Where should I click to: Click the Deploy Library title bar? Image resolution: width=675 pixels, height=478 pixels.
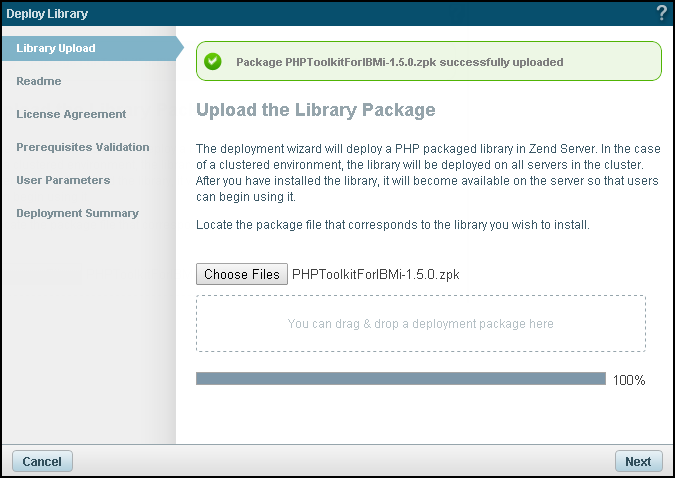point(327,13)
